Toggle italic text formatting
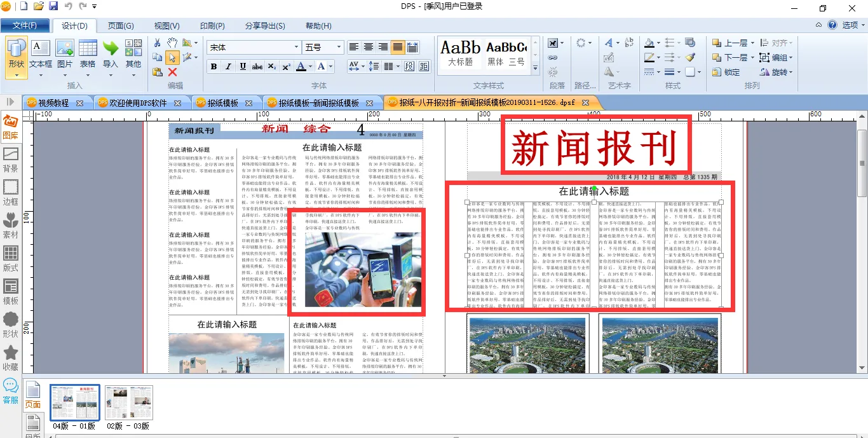868x438 pixels. 228,67
